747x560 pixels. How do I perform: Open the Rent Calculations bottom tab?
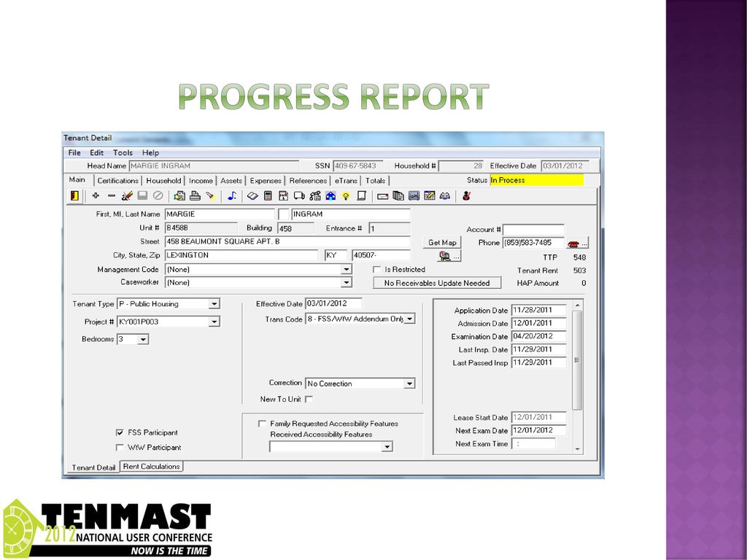click(152, 467)
